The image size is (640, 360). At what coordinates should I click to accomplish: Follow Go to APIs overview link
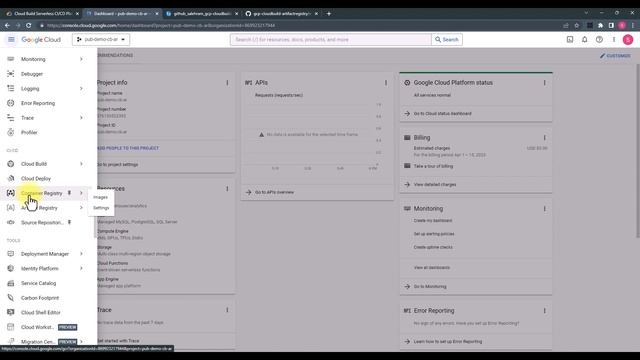(274, 192)
